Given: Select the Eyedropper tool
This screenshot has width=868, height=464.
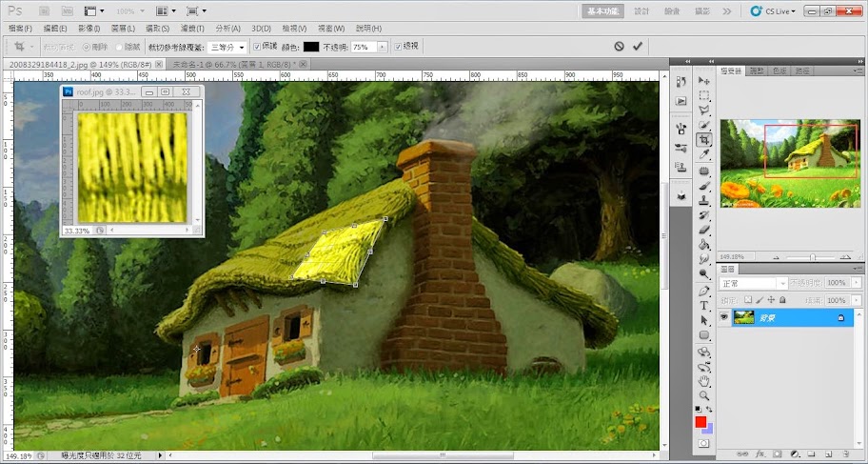Looking at the screenshot, I should (703, 154).
